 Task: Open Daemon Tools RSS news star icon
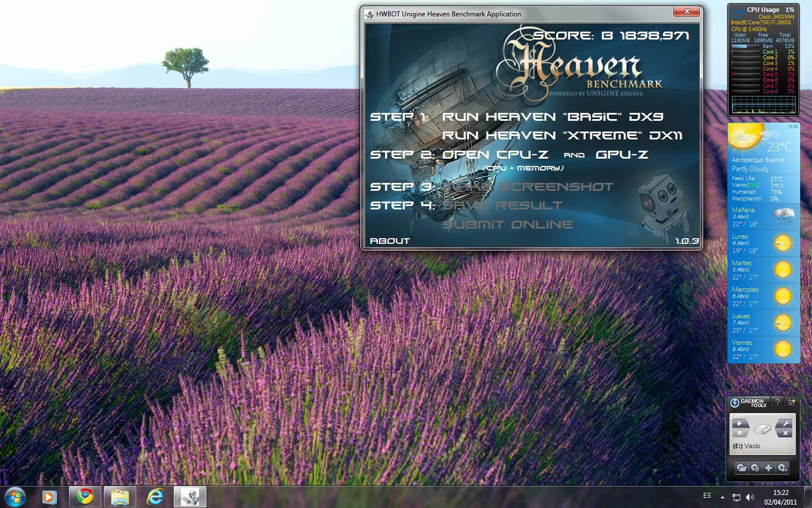click(x=792, y=402)
